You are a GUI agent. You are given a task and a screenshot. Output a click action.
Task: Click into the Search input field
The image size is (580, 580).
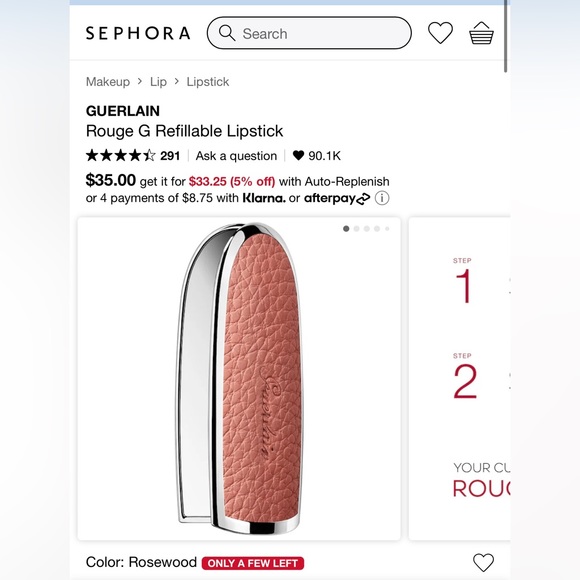[x=309, y=33]
